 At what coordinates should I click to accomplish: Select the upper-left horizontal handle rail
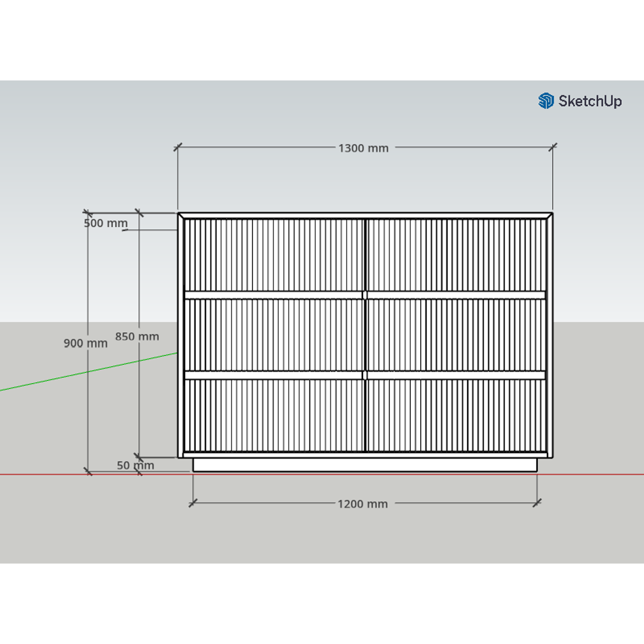click(273, 295)
